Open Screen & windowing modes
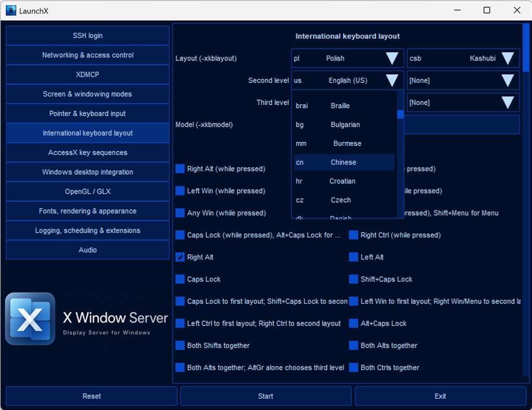 tap(88, 94)
